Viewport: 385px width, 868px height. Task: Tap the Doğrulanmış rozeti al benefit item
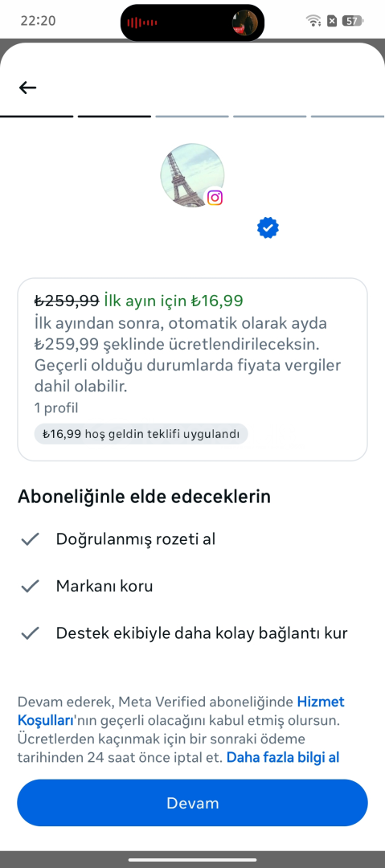point(136,539)
